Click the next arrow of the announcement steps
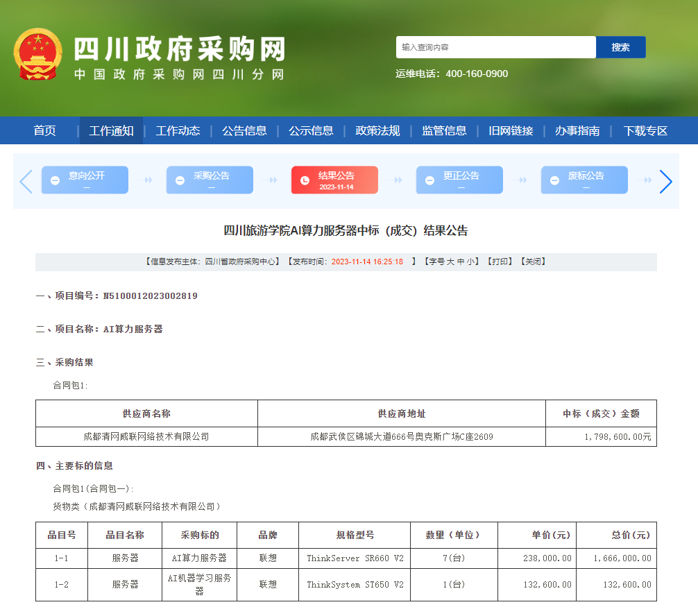This screenshot has height=616, width=698. tap(665, 182)
